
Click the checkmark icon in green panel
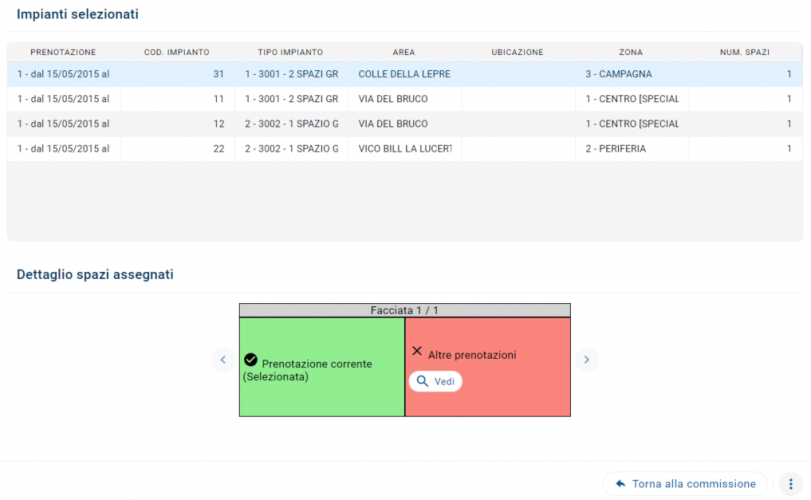(x=251, y=360)
